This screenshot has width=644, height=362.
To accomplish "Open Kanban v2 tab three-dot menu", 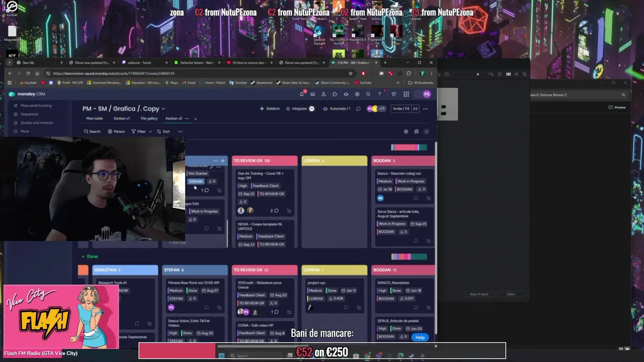I will point(187,119).
